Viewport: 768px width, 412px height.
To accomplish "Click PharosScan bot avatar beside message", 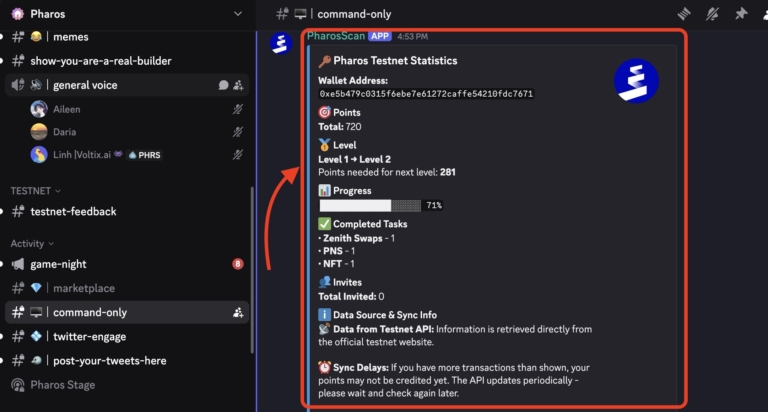I will tap(281, 43).
